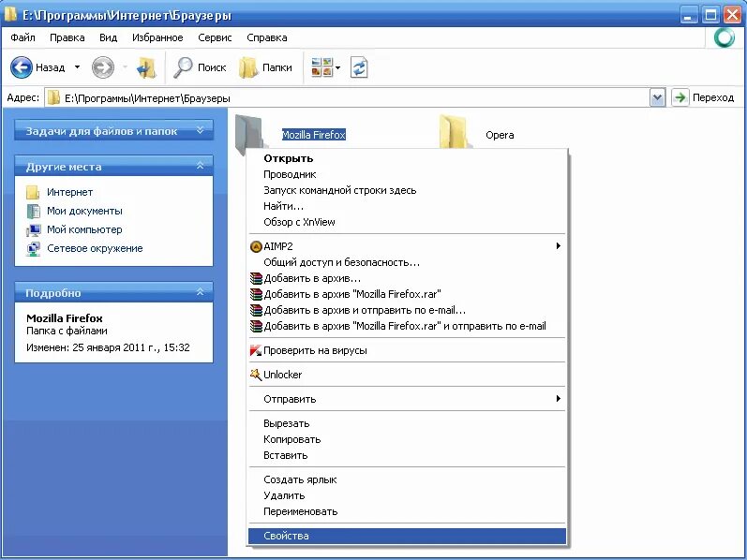Choose Проводник in the context menu

tap(407, 174)
